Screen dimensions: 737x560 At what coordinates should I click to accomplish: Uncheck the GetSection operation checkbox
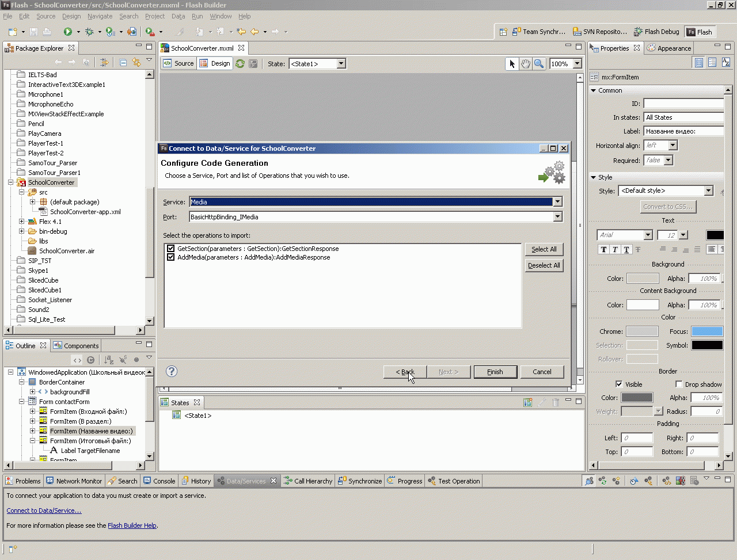point(170,249)
